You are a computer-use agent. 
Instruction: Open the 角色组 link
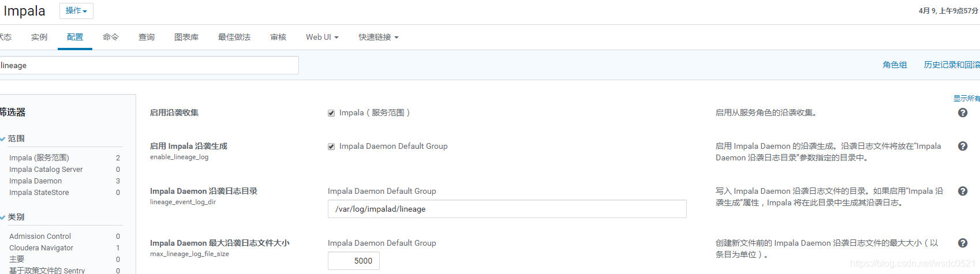coord(895,65)
